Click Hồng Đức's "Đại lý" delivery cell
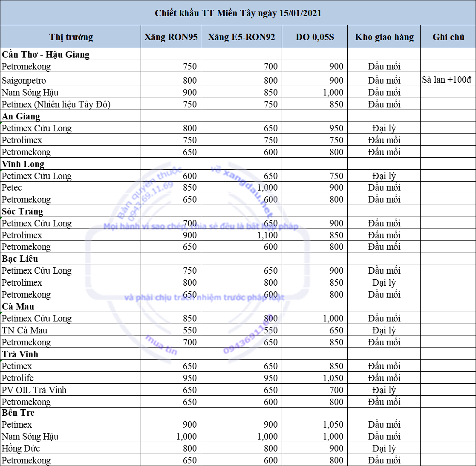Screen dimensions: 476x466 point(384,448)
